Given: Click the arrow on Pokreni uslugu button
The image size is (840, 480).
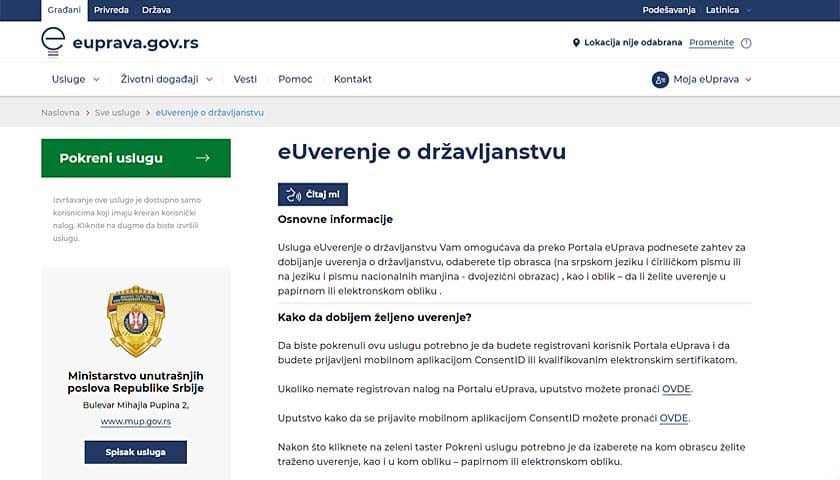Looking at the screenshot, I should pyautogui.click(x=202, y=158).
